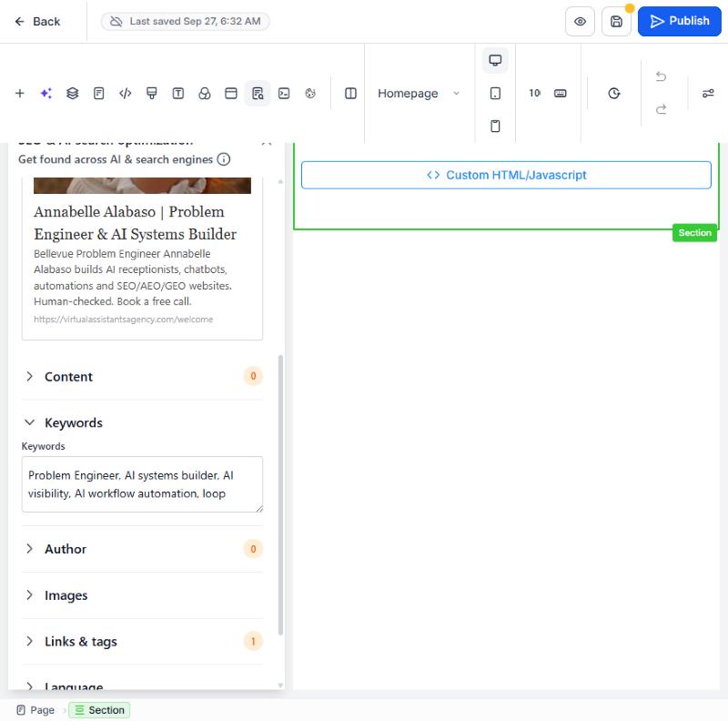
Task: Go Back to previous screen
Action: point(37,21)
